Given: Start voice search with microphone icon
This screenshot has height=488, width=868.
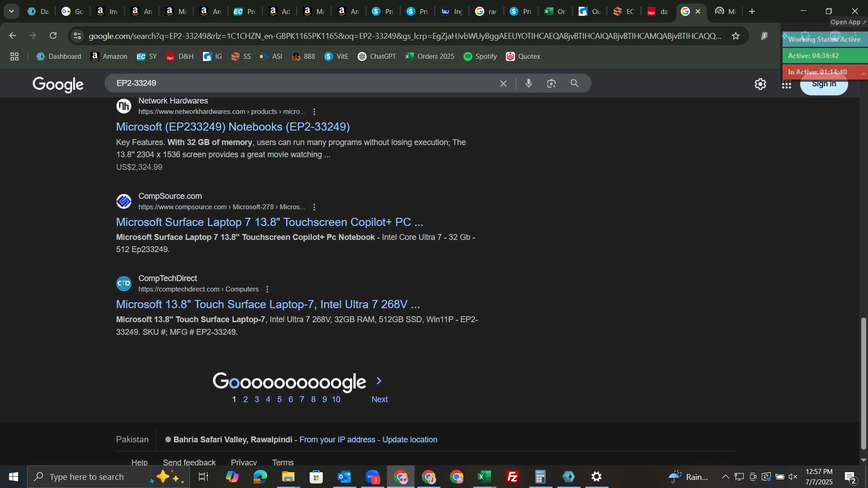Looking at the screenshot, I should pyautogui.click(x=528, y=84).
